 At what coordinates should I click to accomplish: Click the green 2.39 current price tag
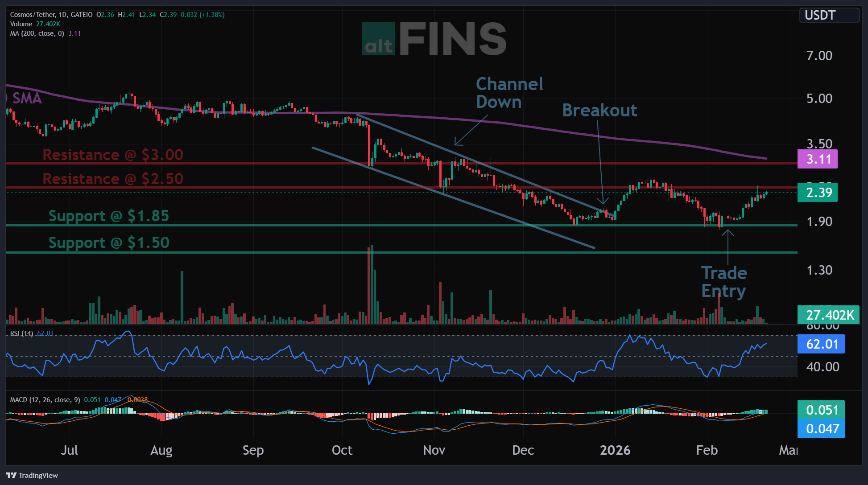pyautogui.click(x=817, y=193)
